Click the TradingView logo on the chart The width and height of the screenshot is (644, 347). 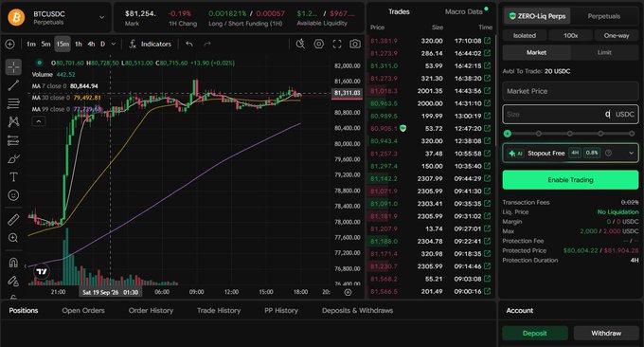coord(42,271)
